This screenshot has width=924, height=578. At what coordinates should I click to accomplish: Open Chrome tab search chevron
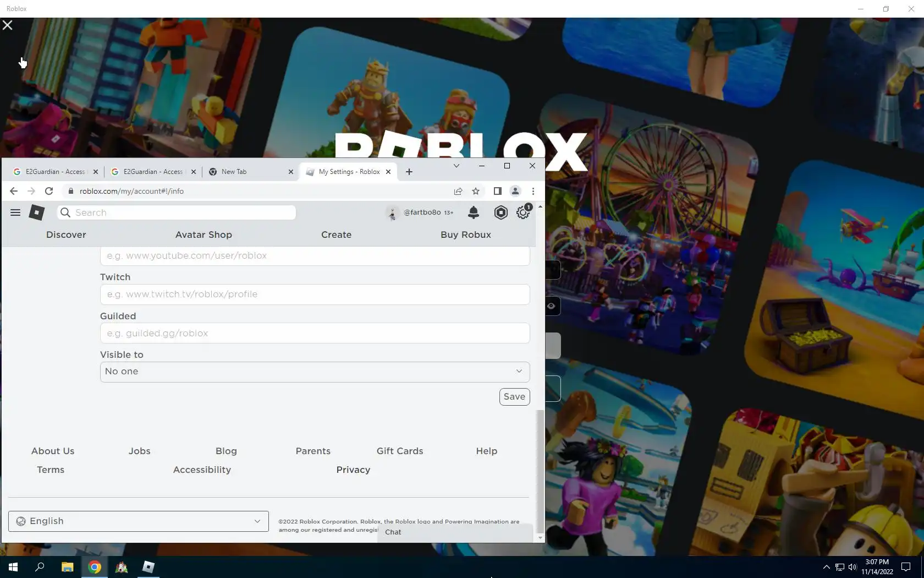click(x=457, y=166)
